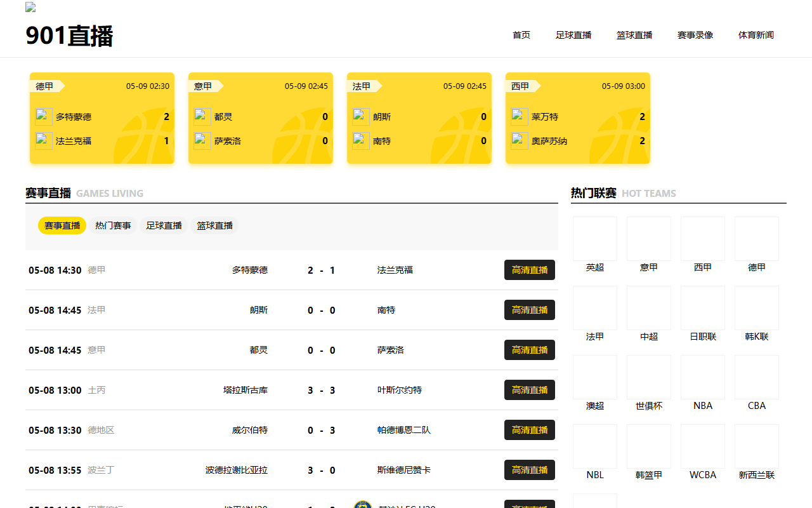The width and height of the screenshot is (812, 508).
Task: Open the WCBA league thumbnail
Action: point(703,446)
